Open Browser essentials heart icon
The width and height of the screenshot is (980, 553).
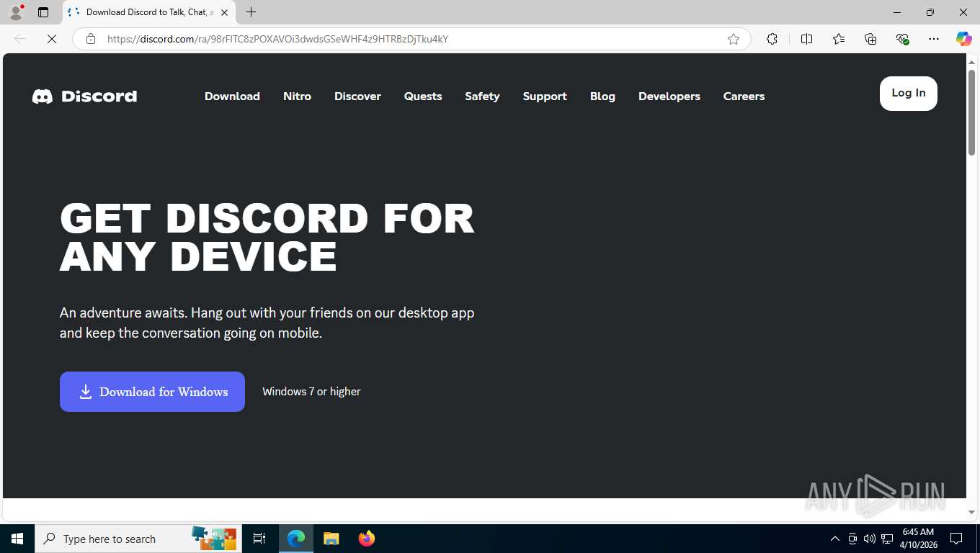click(902, 39)
